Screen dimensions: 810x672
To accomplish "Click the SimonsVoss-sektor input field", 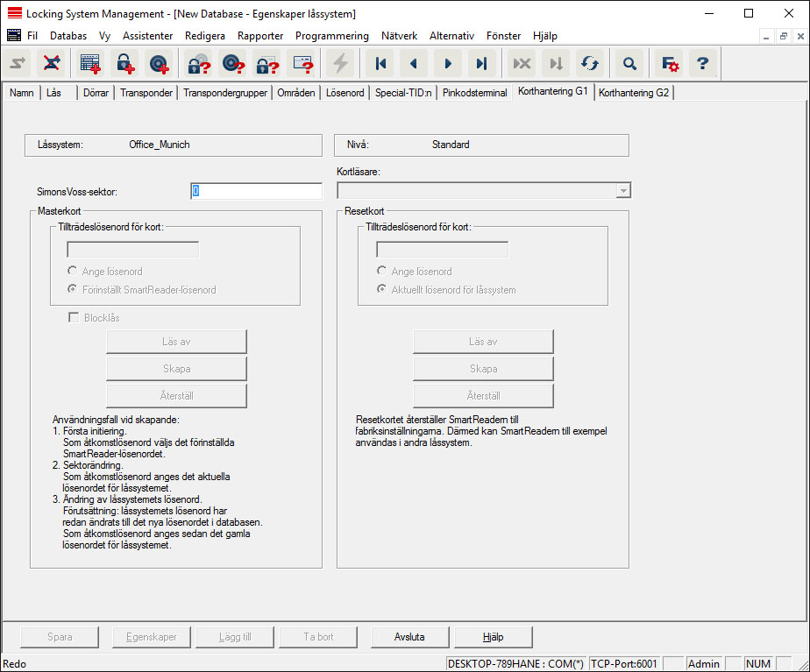I will pos(256,191).
